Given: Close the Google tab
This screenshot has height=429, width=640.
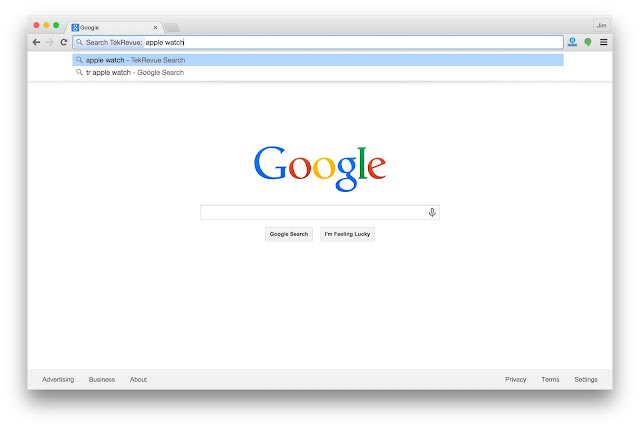Looking at the screenshot, I should (156, 27).
